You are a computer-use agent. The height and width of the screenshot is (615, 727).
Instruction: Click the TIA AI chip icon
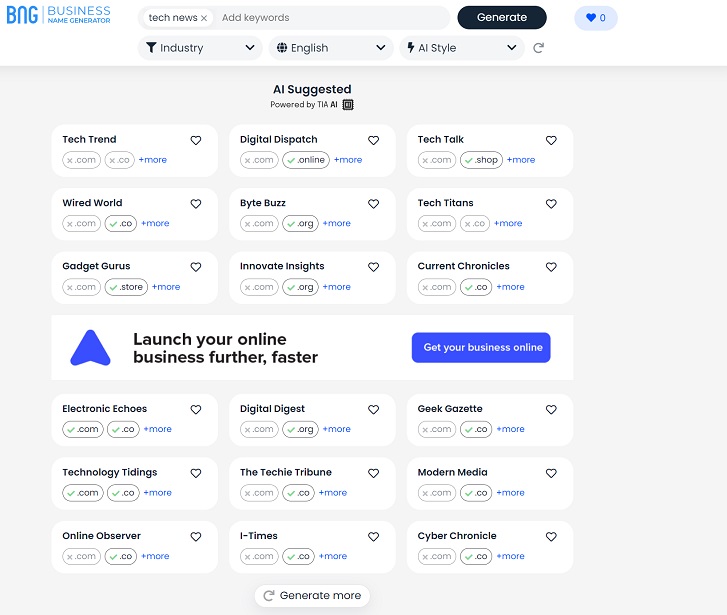[x=348, y=105]
